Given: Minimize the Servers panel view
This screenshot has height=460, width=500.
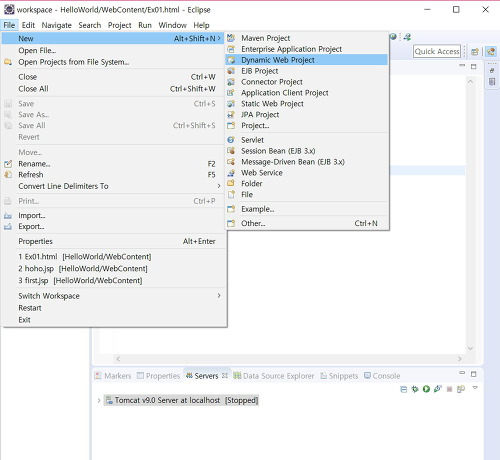Looking at the screenshot, I should click(x=462, y=373).
